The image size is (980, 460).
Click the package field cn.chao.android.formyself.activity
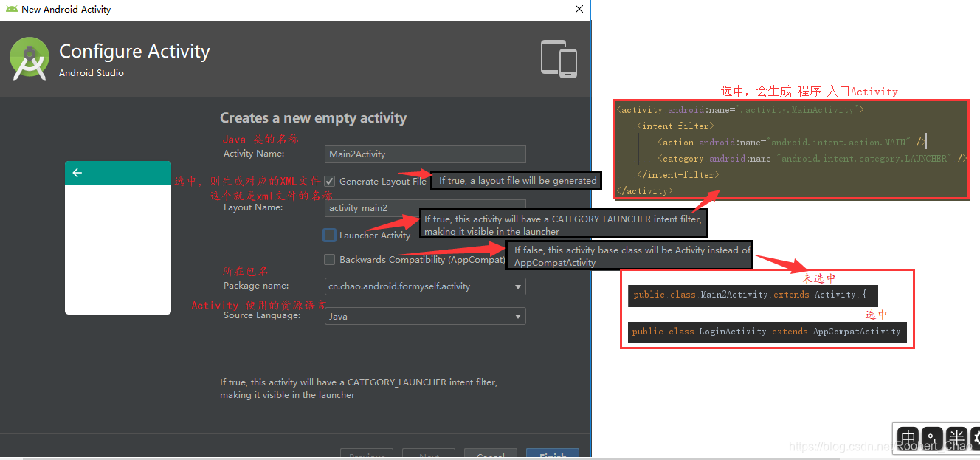(x=418, y=286)
